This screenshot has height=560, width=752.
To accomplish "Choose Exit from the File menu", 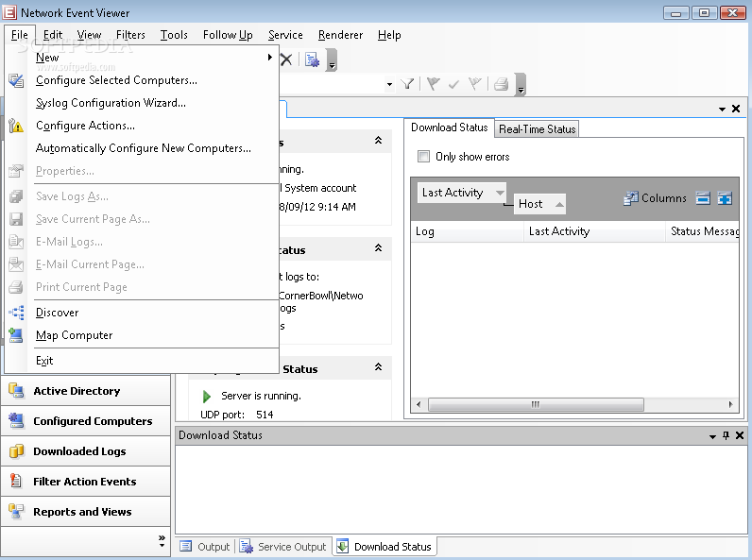I will [44, 361].
